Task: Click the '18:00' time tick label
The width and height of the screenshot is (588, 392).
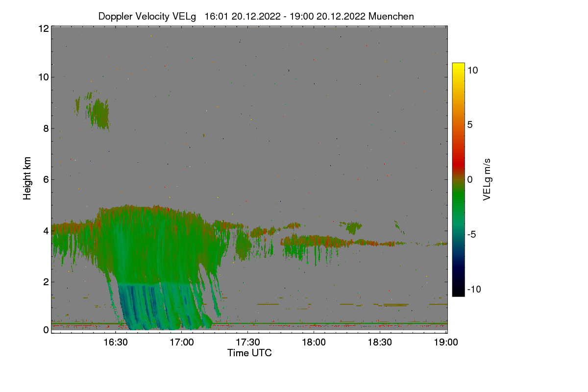Action: click(314, 343)
